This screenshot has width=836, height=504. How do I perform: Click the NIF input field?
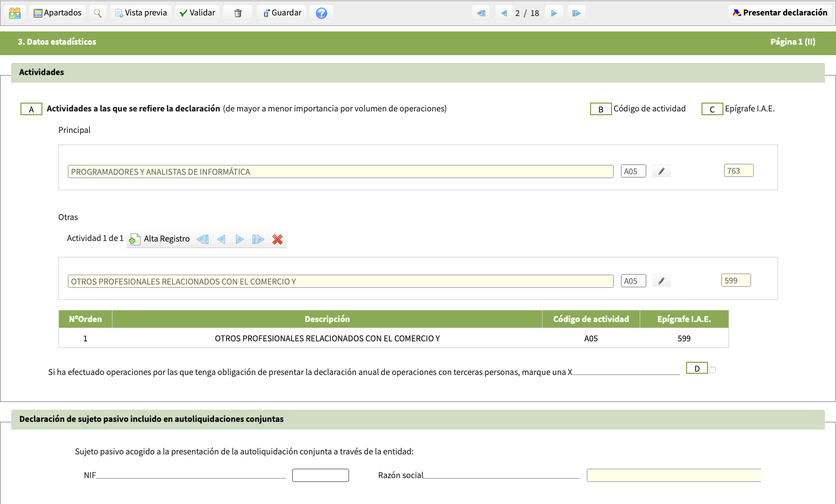(320, 475)
